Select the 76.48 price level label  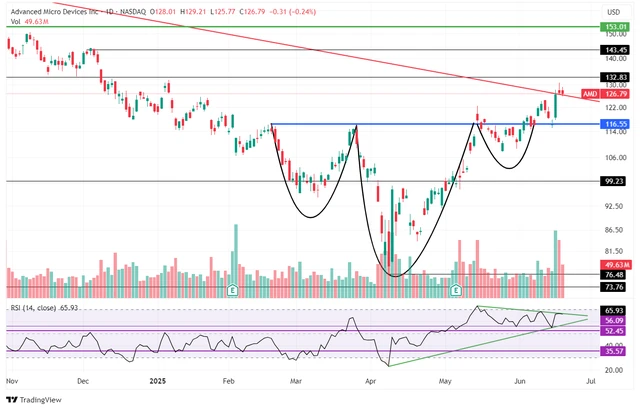(x=614, y=275)
